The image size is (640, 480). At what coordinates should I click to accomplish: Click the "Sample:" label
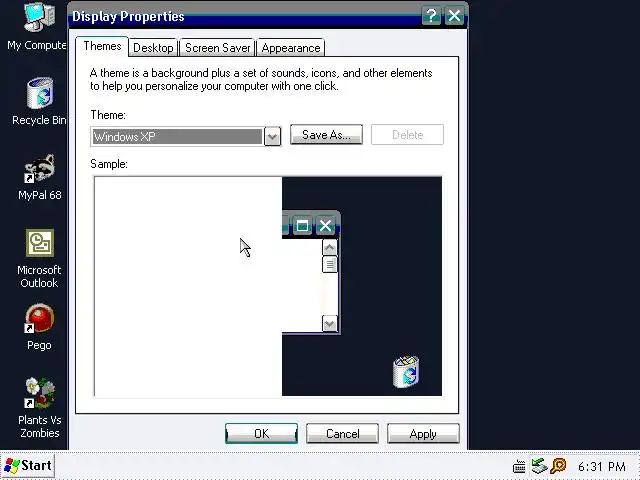pos(109,164)
